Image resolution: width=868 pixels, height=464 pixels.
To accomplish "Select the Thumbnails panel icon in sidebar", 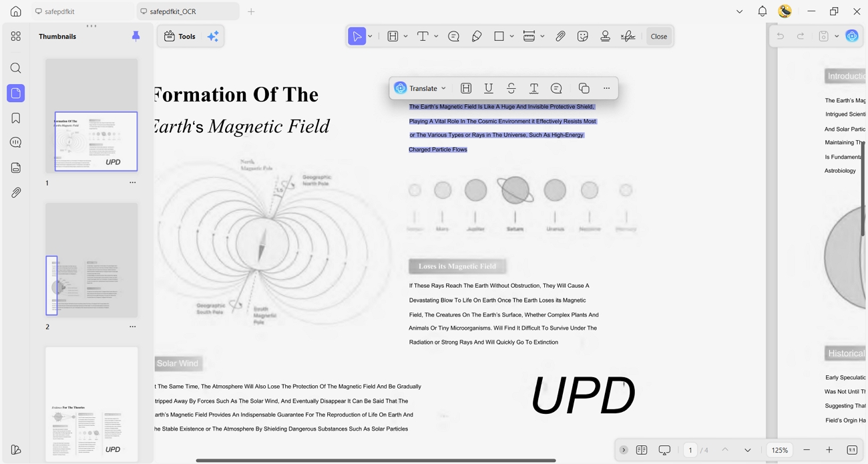I will [16, 93].
